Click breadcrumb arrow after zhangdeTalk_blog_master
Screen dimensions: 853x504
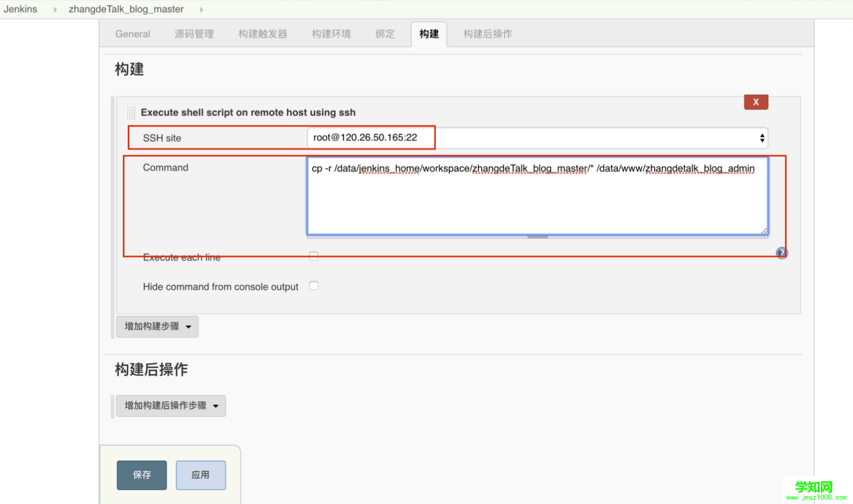pos(201,9)
